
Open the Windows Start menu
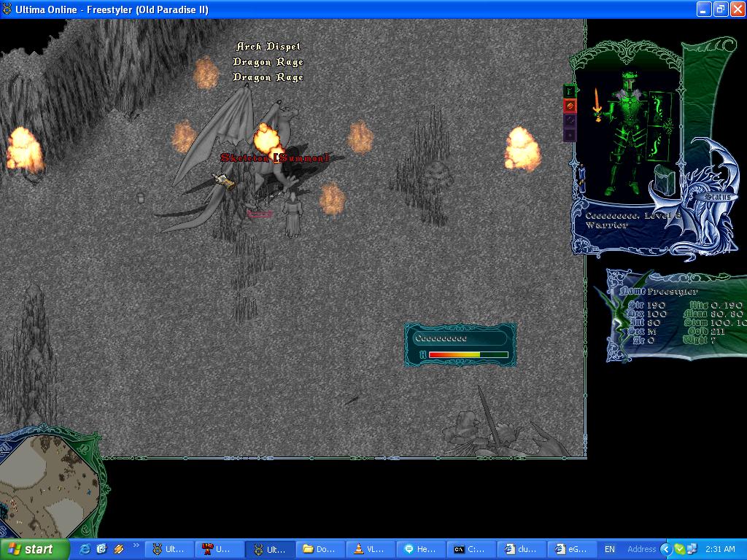35,549
